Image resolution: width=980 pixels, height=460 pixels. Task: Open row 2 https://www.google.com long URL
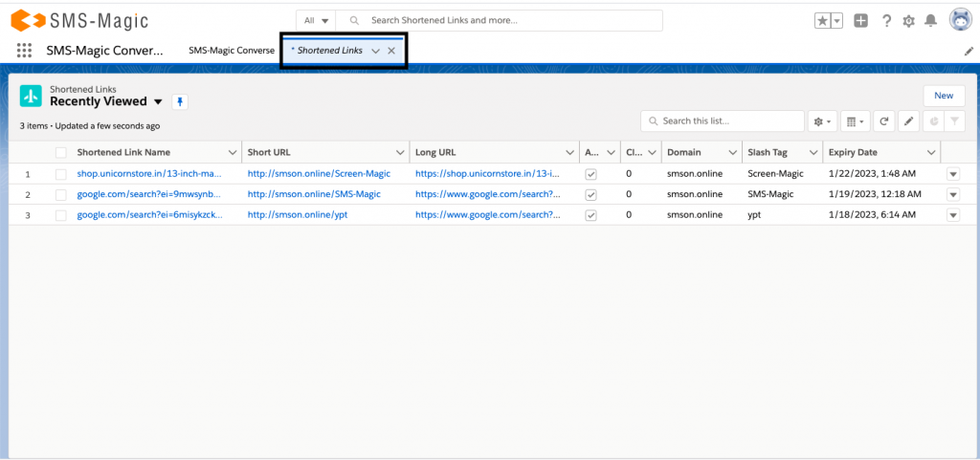point(488,194)
